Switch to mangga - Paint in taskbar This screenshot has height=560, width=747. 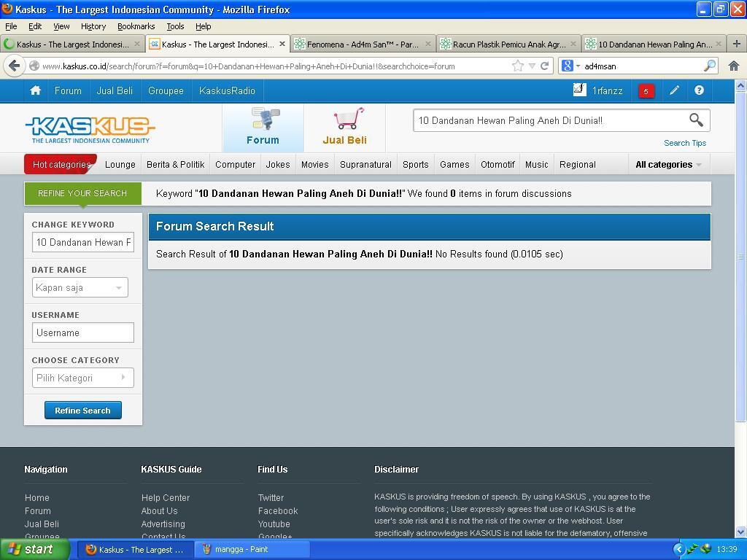click(x=252, y=550)
